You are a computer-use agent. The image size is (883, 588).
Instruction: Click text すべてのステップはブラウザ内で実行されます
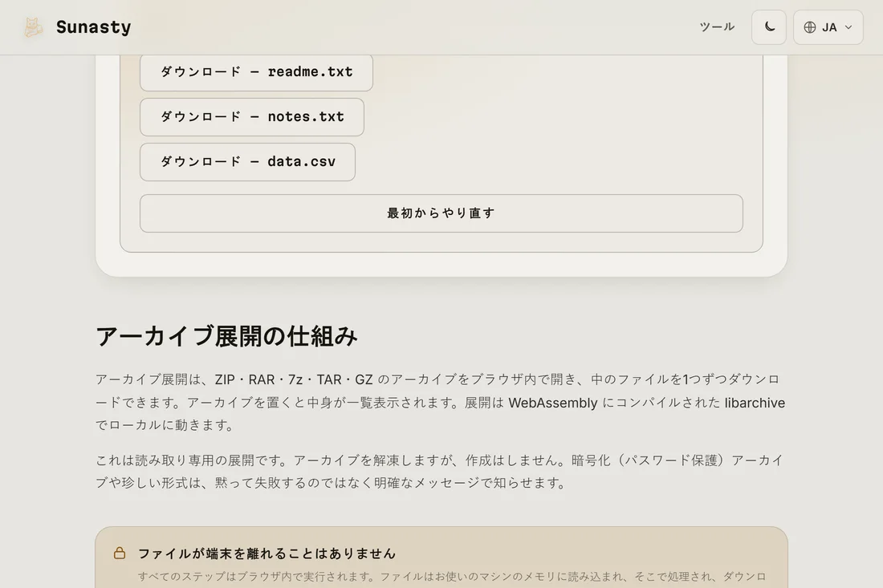(258, 577)
